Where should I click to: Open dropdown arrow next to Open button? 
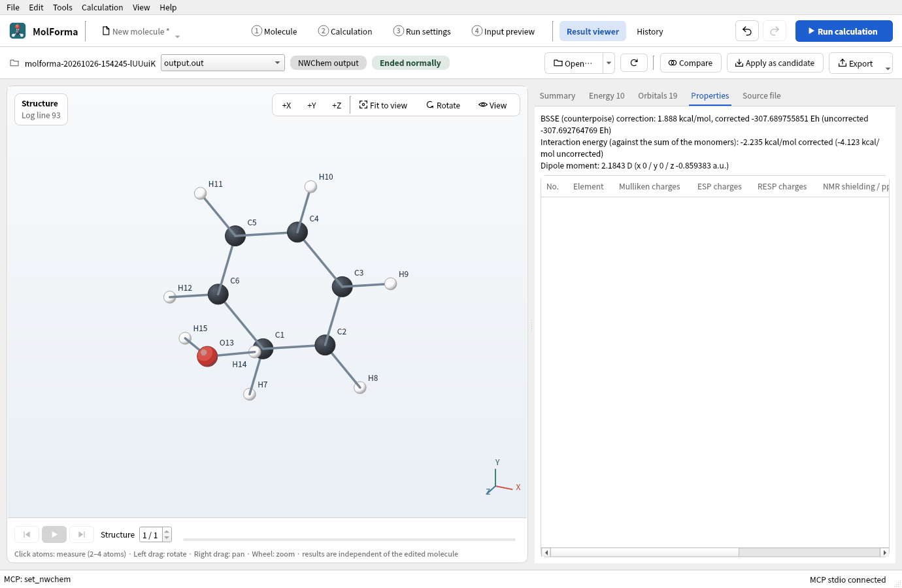(609, 63)
